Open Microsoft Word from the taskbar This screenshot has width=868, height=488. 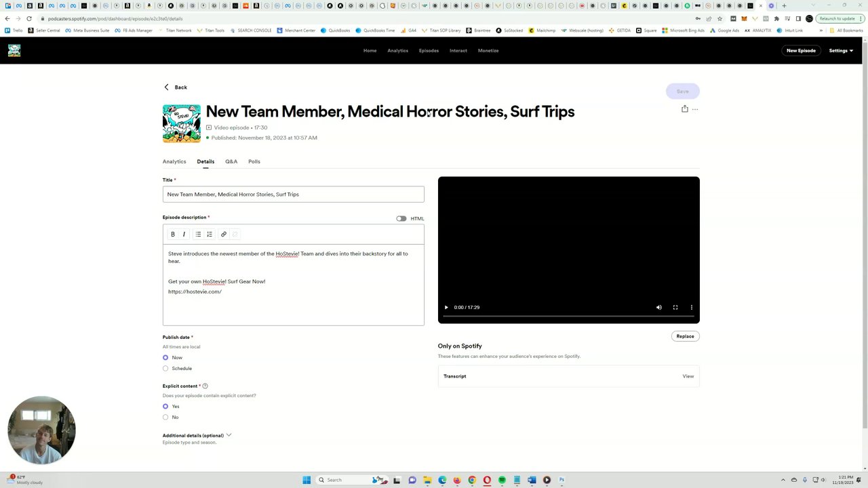pyautogui.click(x=532, y=480)
